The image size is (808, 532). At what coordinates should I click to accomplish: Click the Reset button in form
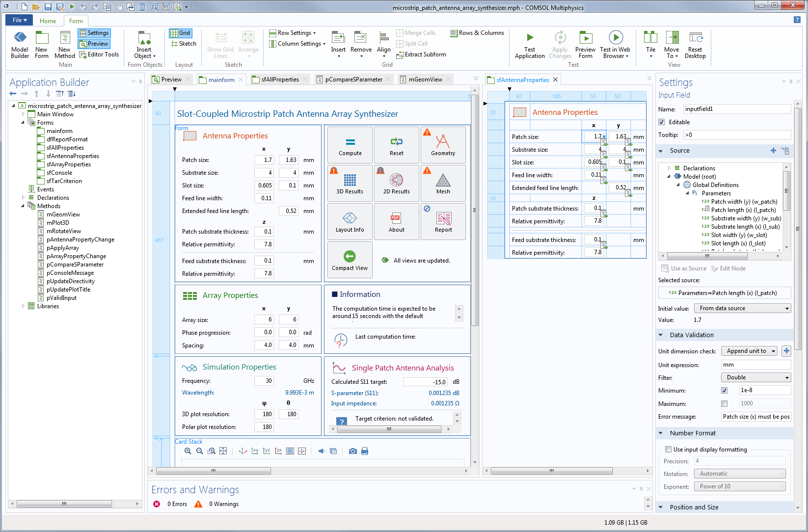pos(397,145)
